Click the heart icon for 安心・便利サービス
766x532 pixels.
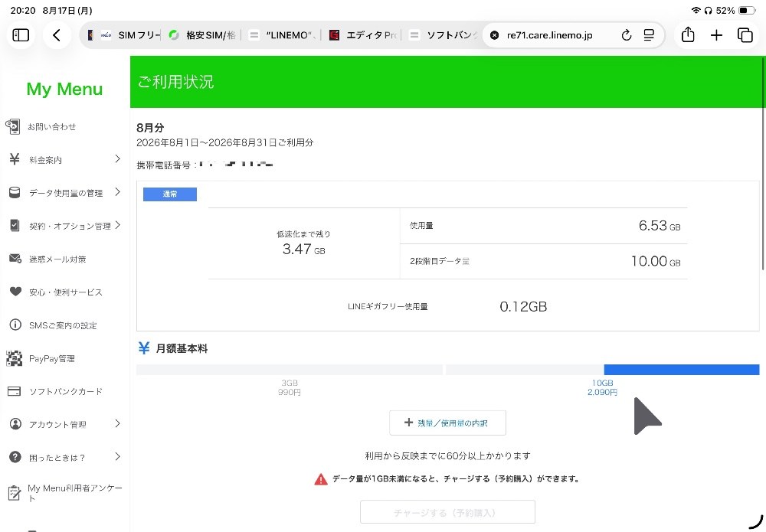pyautogui.click(x=15, y=292)
